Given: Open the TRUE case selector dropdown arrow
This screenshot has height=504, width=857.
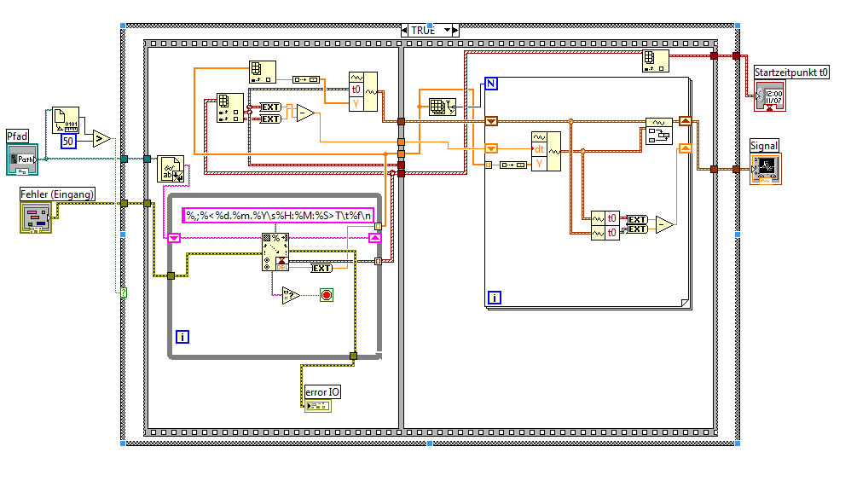Looking at the screenshot, I should coord(447,30).
